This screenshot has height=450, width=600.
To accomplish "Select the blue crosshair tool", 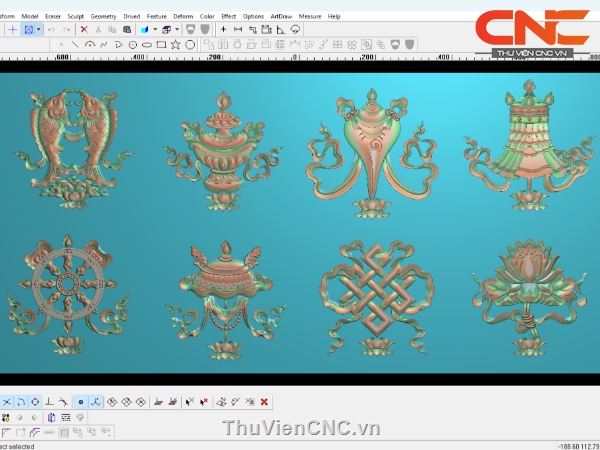I will click(x=12, y=29).
